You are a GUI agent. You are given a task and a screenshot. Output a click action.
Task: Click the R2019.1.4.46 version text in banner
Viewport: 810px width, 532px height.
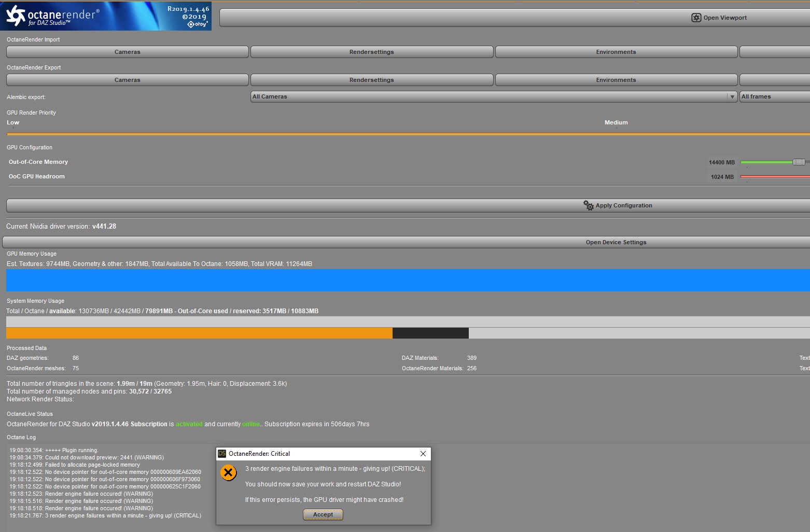(188, 9)
